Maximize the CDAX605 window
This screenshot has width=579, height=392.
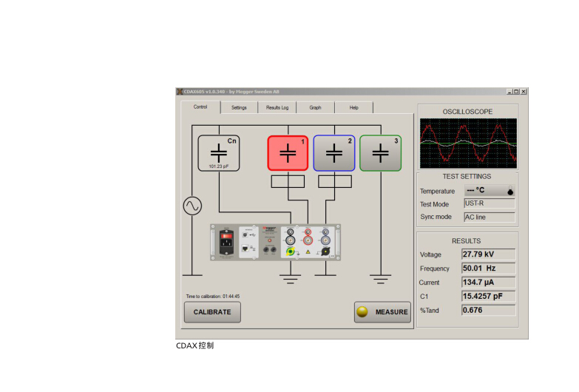point(516,92)
